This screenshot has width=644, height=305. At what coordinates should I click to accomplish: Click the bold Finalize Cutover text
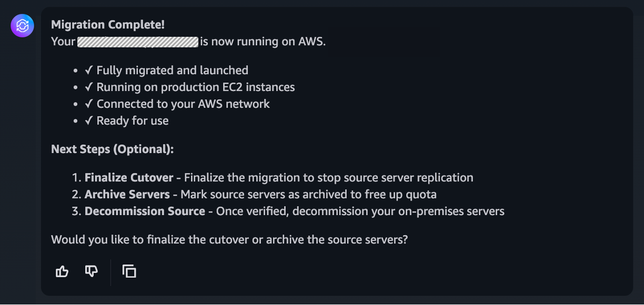click(129, 178)
